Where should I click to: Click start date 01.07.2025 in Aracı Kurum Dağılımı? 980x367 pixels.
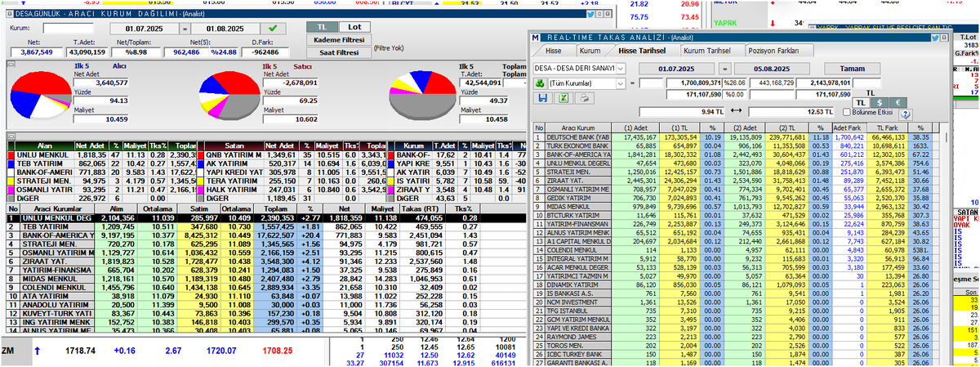[x=144, y=29]
